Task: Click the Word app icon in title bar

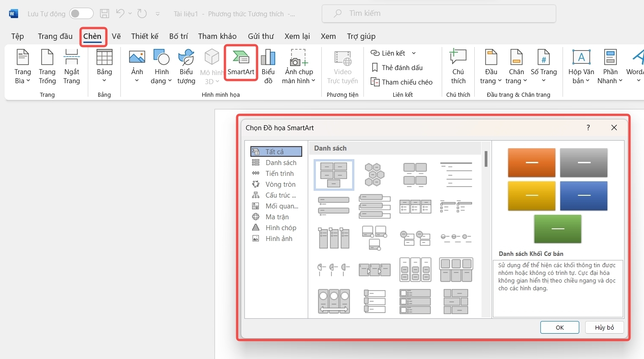Action: (x=14, y=14)
